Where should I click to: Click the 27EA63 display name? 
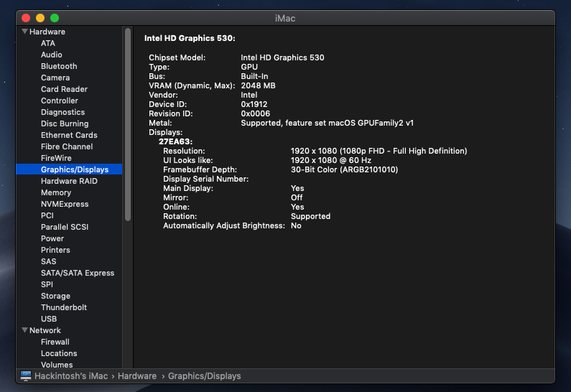tap(175, 141)
